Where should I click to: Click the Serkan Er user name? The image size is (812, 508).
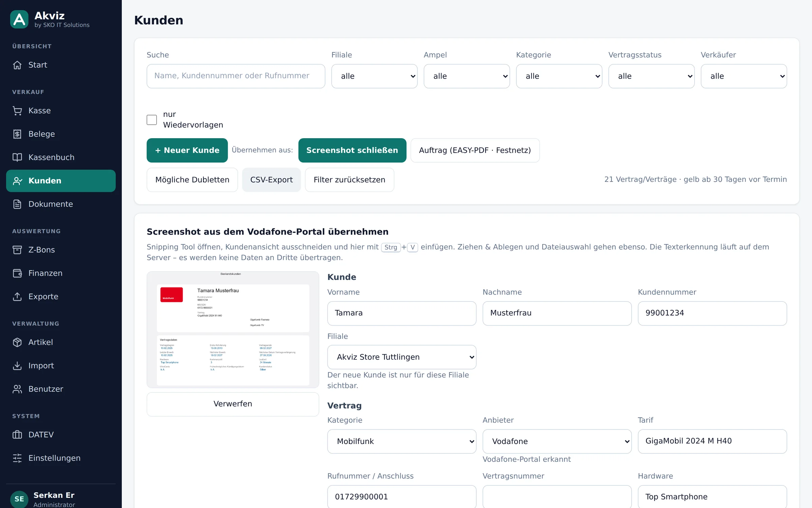(x=54, y=495)
